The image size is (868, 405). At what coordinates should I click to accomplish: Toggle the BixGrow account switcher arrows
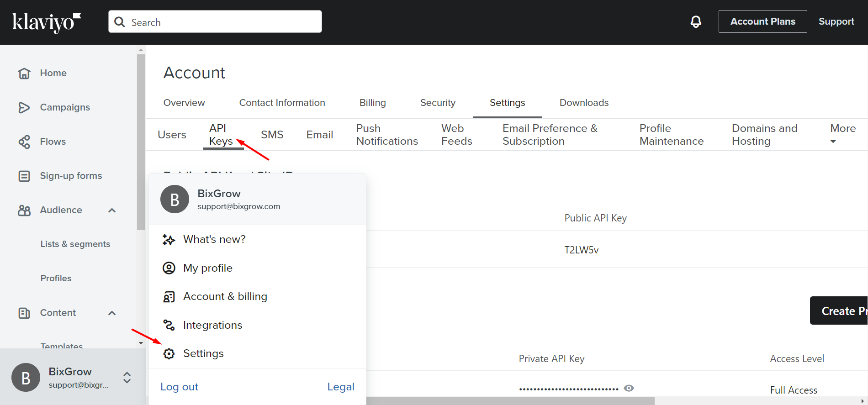pyautogui.click(x=127, y=378)
